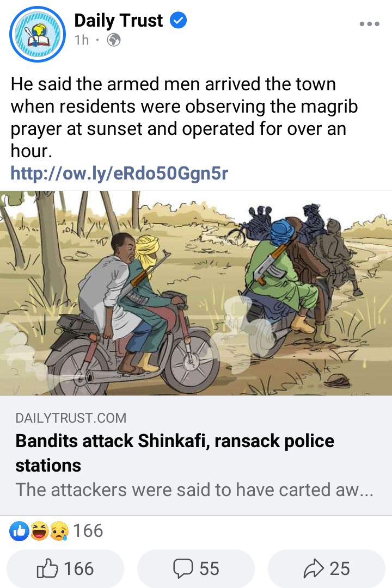Open headline Bandits attack Shinkafi article

[x=175, y=453]
